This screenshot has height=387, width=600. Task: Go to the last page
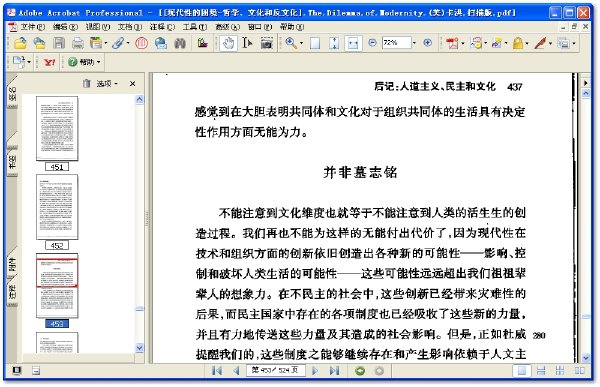tap(334, 371)
